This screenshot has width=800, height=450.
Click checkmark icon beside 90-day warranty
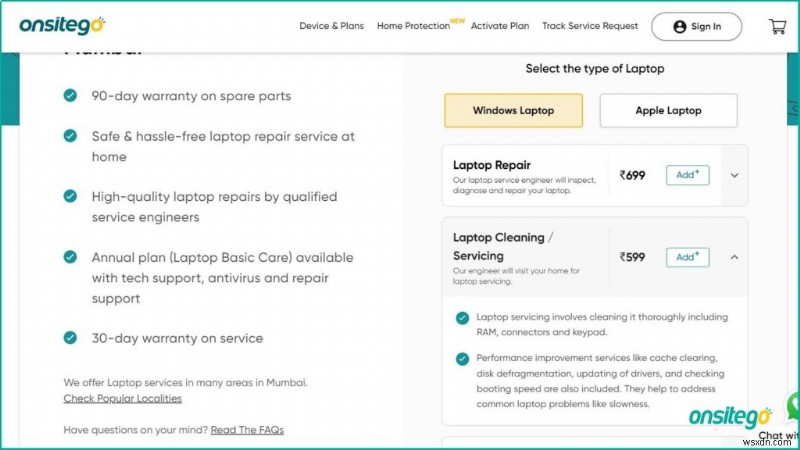click(70, 96)
